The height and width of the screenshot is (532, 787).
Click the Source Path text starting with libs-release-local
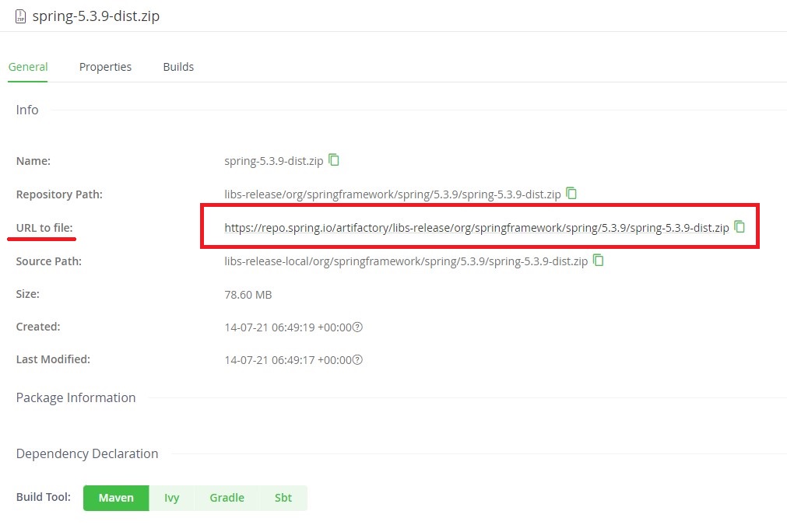406,261
